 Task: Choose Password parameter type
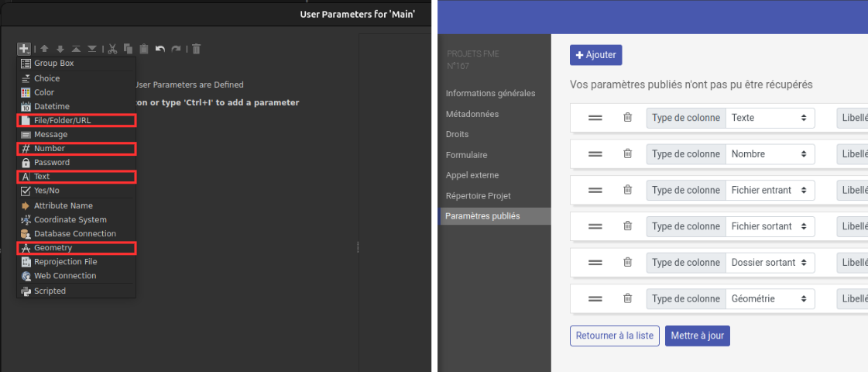click(x=77, y=163)
